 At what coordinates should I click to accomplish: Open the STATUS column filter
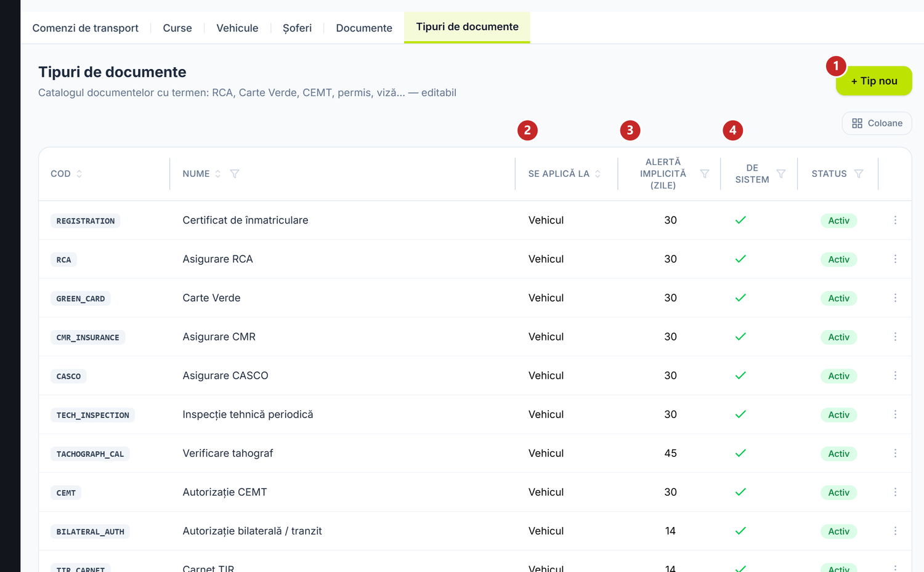(x=859, y=174)
